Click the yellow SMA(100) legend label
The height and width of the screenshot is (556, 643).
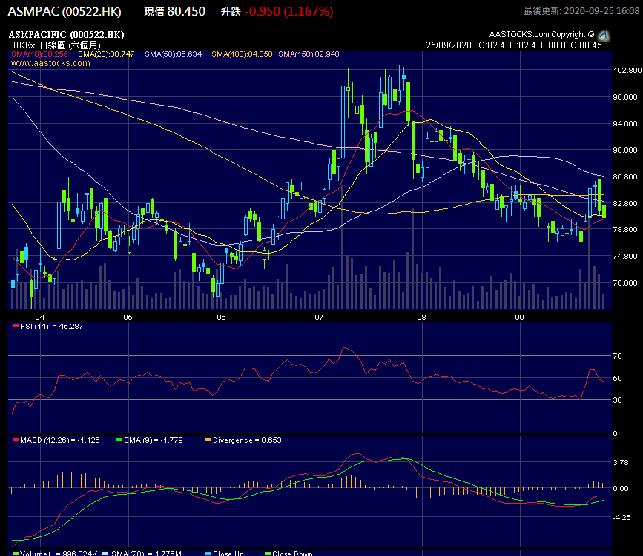[x=242, y=54]
